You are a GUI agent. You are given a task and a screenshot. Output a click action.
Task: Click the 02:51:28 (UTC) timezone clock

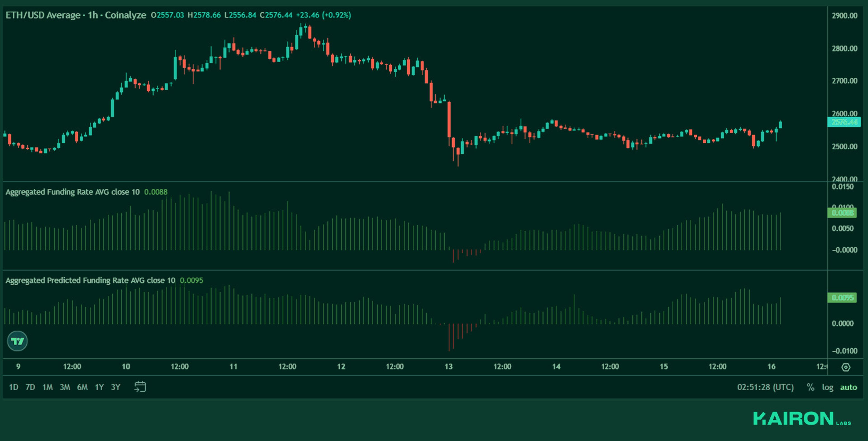tap(765, 387)
